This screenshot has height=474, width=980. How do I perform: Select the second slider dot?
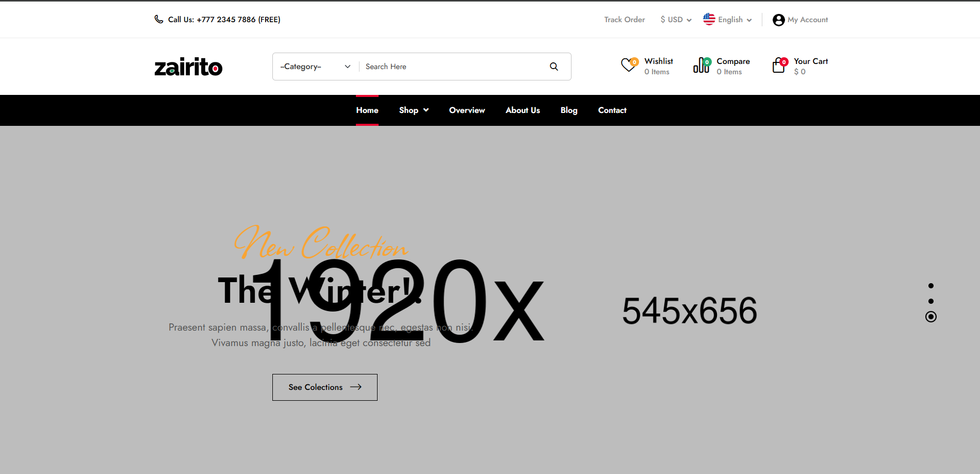click(x=931, y=301)
